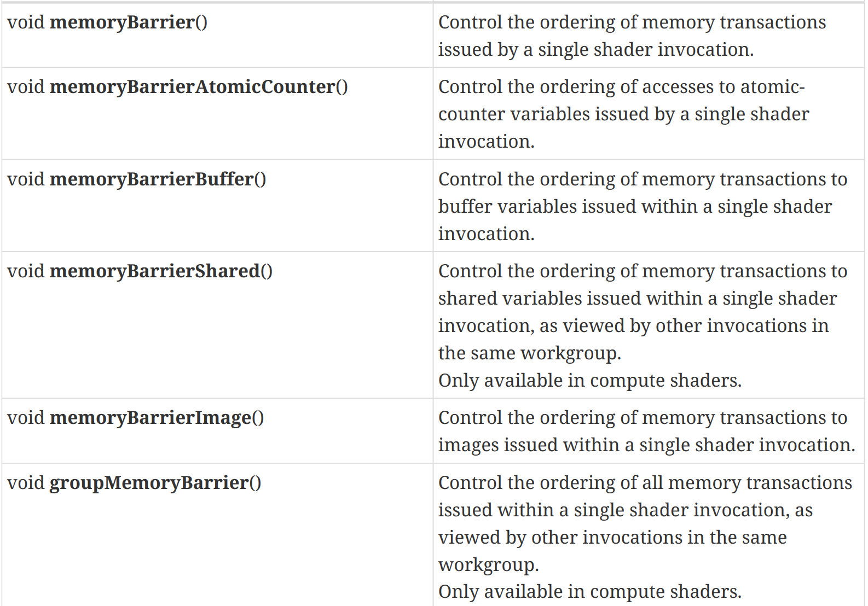This screenshot has width=868, height=606.
Task: Click the groupMemoryBarrier() function name
Action: click(x=155, y=483)
